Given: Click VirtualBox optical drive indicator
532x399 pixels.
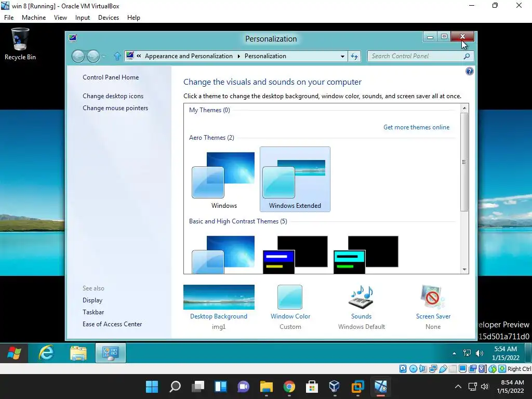Looking at the screenshot, I should click(x=413, y=369).
